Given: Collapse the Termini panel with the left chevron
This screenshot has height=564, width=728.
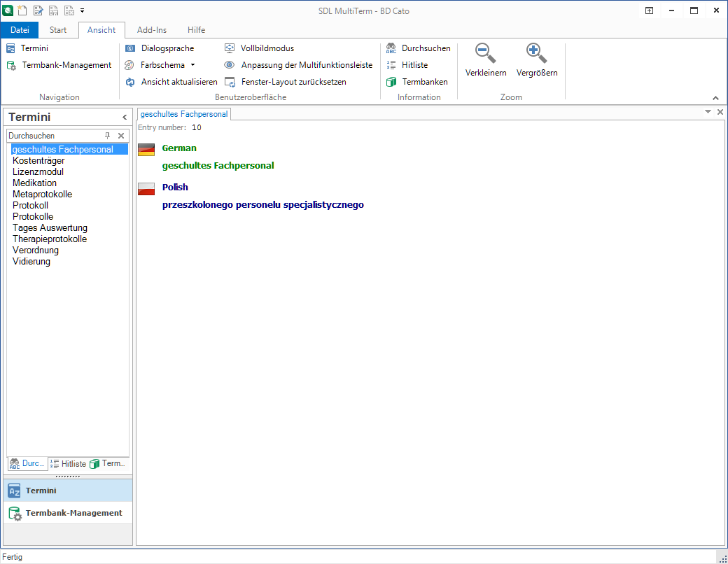Looking at the screenshot, I should coord(125,118).
